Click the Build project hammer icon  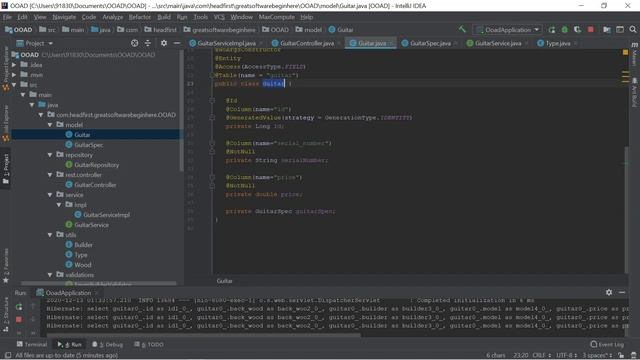click(x=462, y=29)
